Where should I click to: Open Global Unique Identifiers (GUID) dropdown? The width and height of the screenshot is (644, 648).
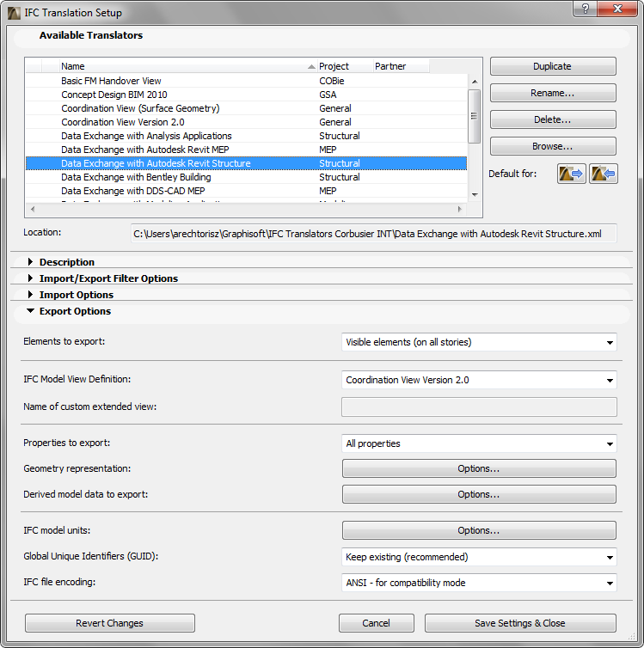[479, 557]
